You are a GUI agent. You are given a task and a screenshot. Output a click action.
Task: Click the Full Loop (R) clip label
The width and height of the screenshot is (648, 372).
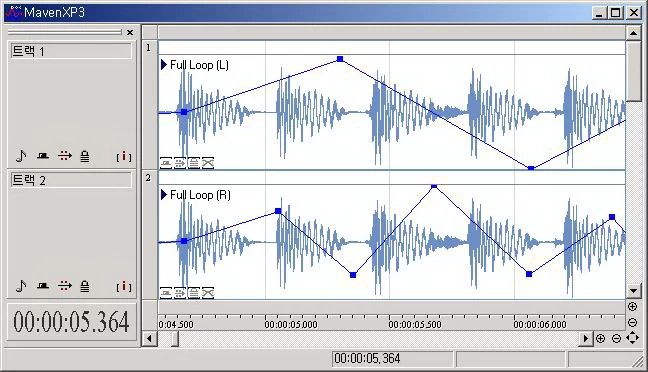[x=200, y=195]
